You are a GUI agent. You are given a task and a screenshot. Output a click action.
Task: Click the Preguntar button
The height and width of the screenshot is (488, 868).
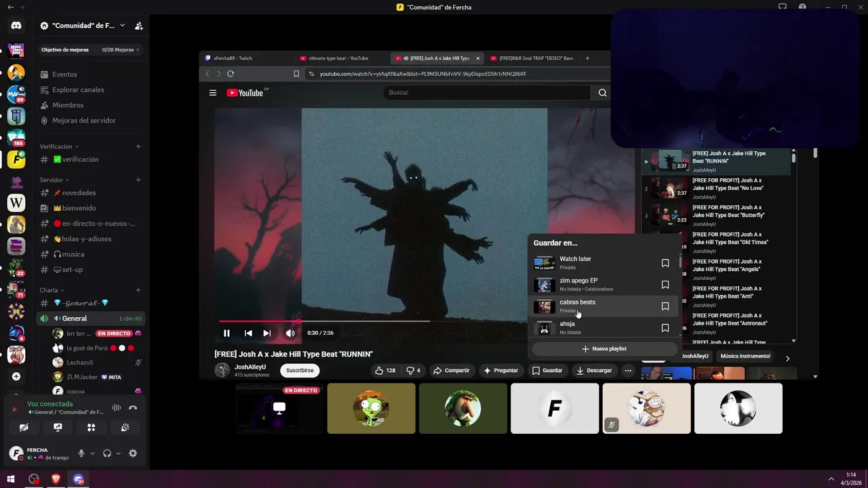coord(501,370)
